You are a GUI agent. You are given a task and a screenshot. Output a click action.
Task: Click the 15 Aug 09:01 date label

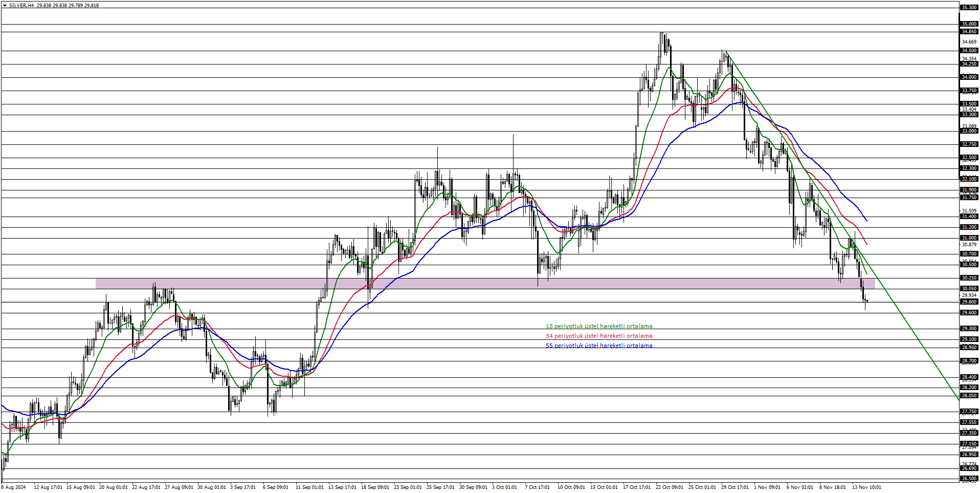point(81,487)
